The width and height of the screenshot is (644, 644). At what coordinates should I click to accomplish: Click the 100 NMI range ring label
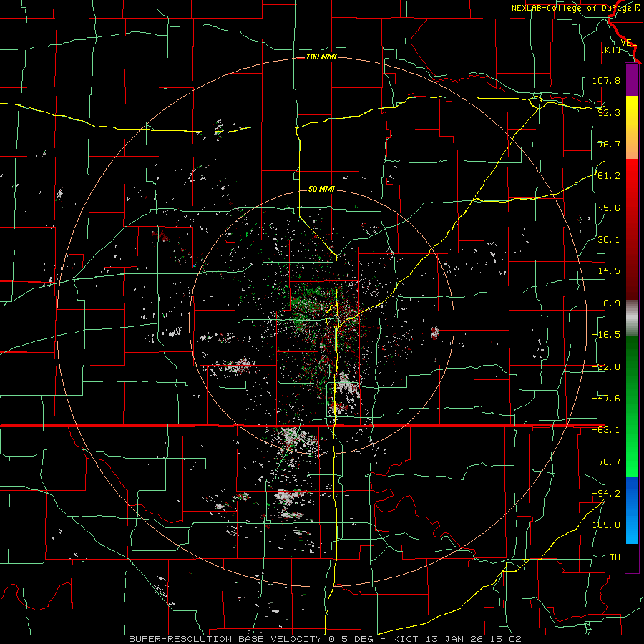(x=321, y=57)
